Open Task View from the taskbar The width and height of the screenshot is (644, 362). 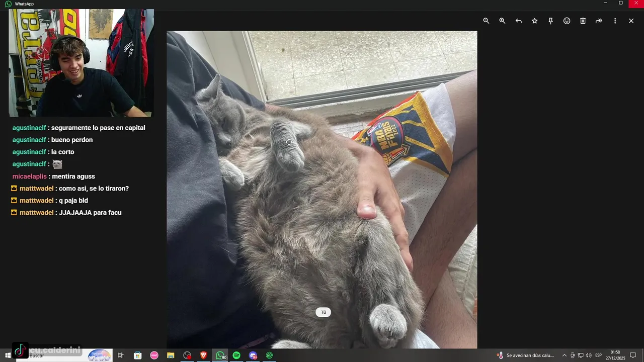121,355
